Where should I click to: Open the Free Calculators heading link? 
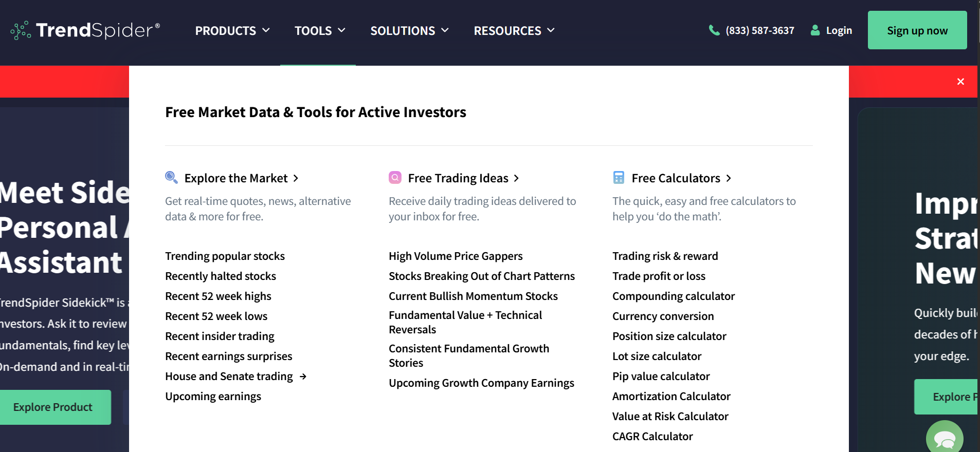(x=676, y=178)
